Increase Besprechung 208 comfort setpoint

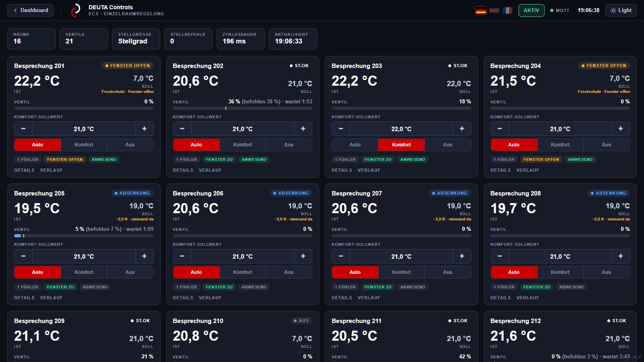(621, 256)
